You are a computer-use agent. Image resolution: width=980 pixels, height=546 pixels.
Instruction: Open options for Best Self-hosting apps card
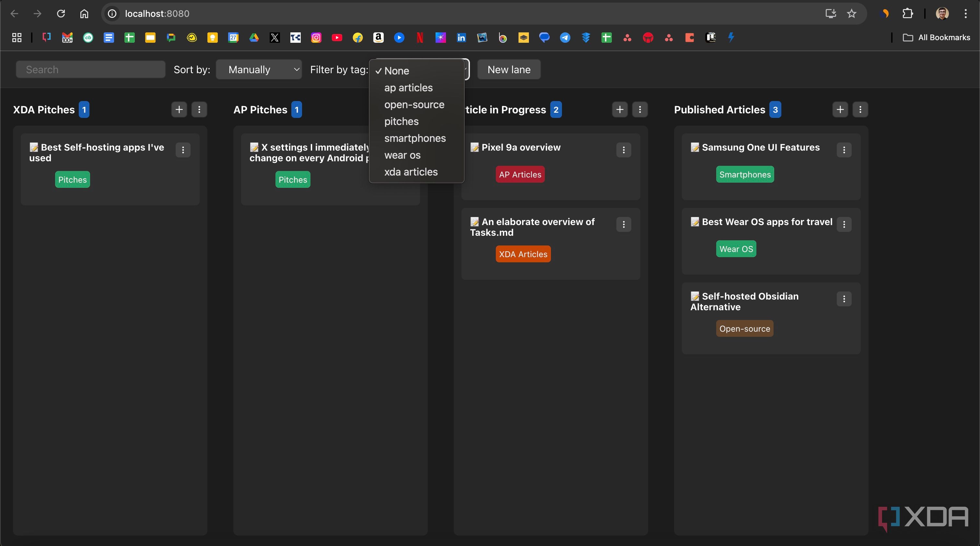point(183,150)
